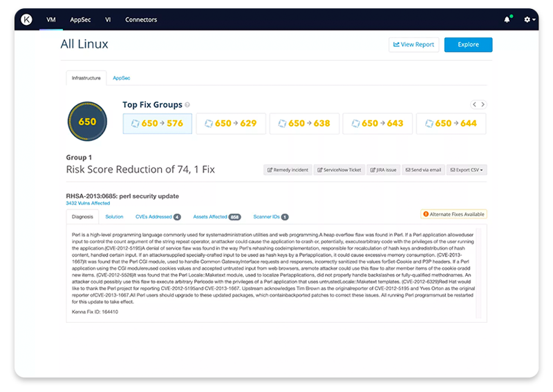Click the Alternate Fixes Available badge
The width and height of the screenshot is (553, 392).
(x=453, y=214)
